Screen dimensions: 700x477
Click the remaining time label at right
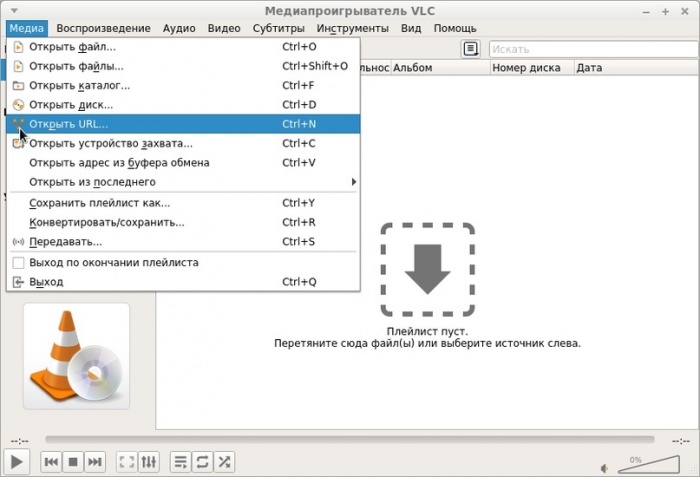point(680,441)
